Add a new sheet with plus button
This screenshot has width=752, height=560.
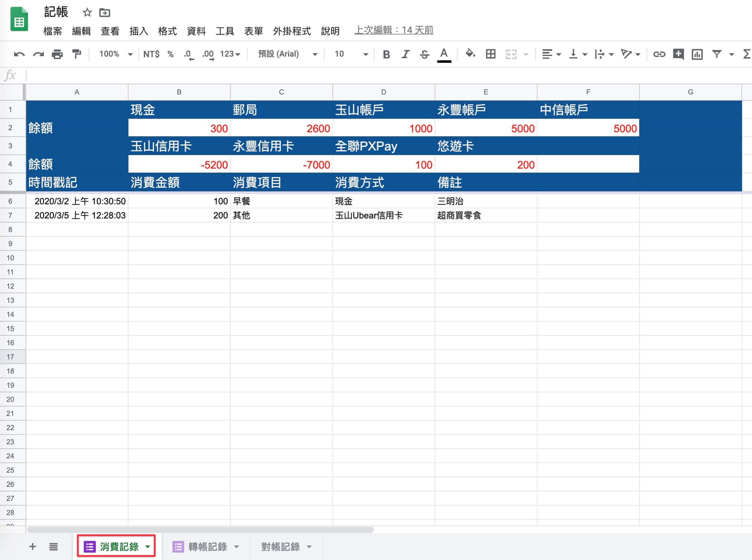[x=33, y=546]
